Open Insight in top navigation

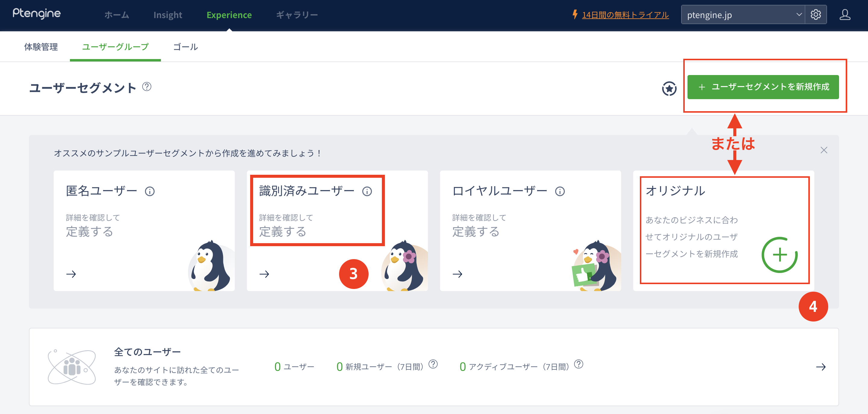click(x=168, y=15)
